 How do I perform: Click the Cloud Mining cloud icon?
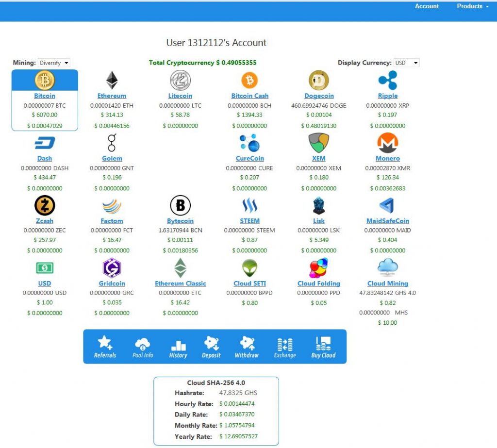coord(388,267)
